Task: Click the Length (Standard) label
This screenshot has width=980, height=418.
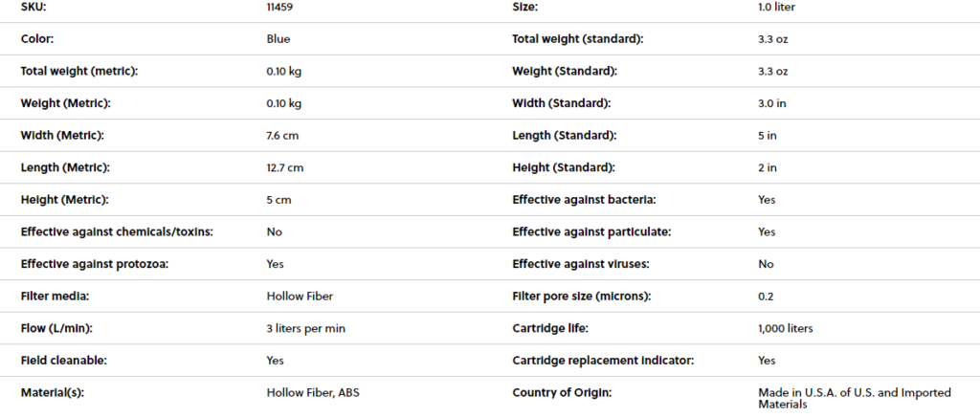Action: [x=564, y=136]
